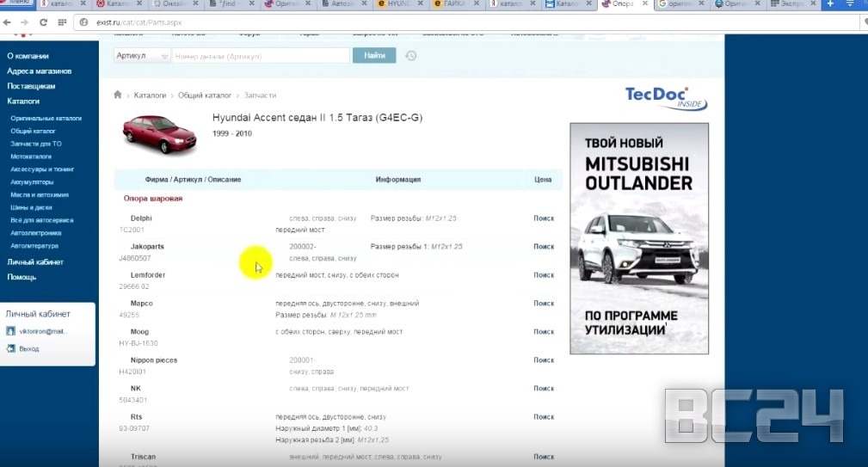Click the TecDoc Inside logo
Screen dimensions: 868x467
(665, 97)
